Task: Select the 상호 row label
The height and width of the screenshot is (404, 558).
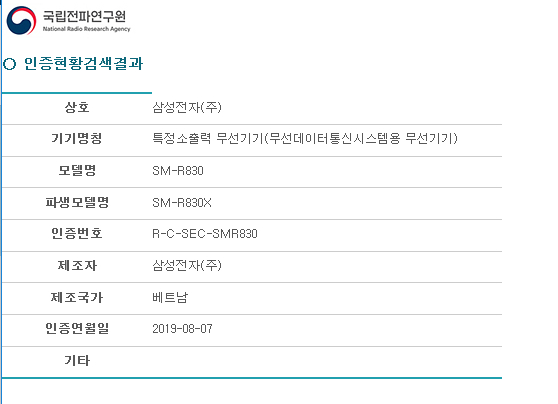Action: tap(77, 107)
